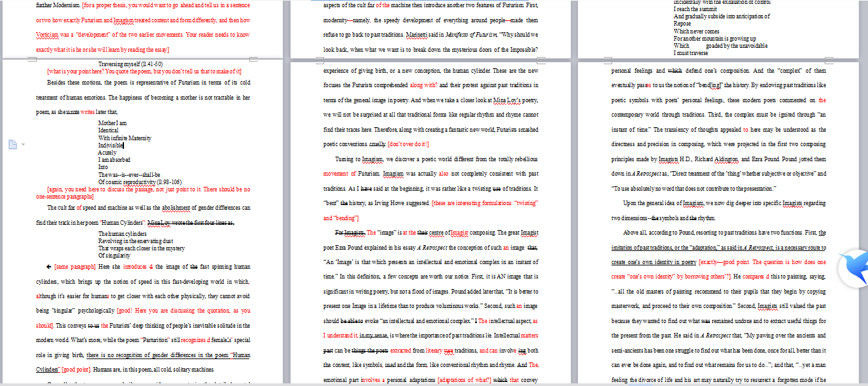This screenshot has height=386, width=868.
Task: Click the third page's top-right margin corner mark
Action: pyautogui.click(x=830, y=60)
